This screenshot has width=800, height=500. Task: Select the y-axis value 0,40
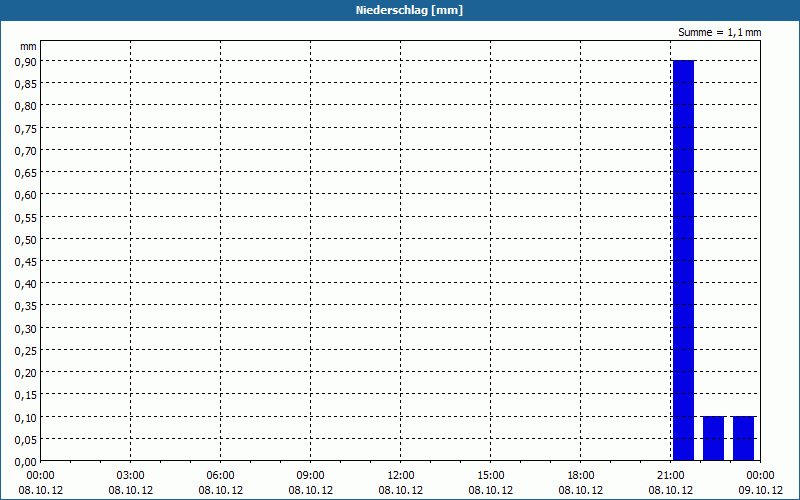26,284
